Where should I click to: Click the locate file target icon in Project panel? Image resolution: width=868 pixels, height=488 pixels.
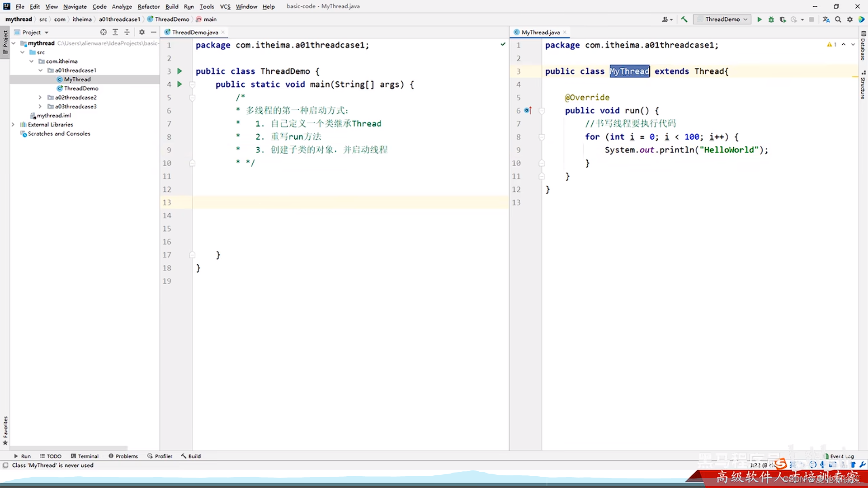pyautogui.click(x=104, y=32)
